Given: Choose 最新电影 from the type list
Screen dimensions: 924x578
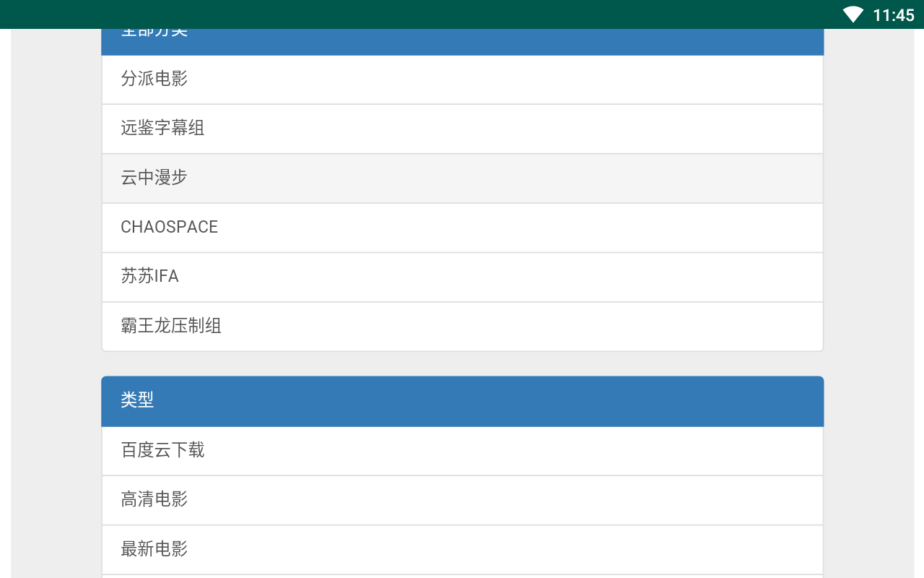Looking at the screenshot, I should [x=462, y=550].
